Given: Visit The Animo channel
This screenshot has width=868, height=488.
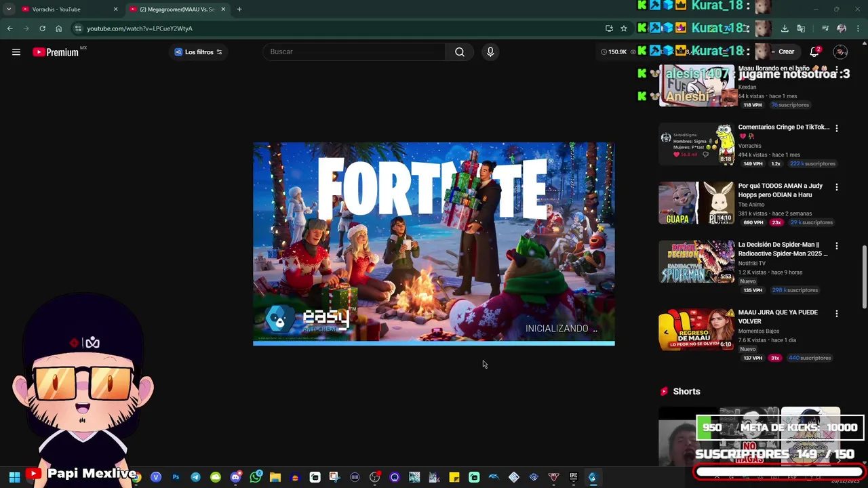Looking at the screenshot, I should (x=751, y=205).
